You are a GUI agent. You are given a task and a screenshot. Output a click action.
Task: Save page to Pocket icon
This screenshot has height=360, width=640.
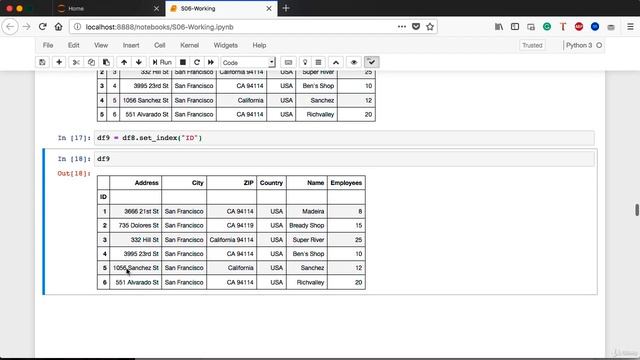coord(416,27)
